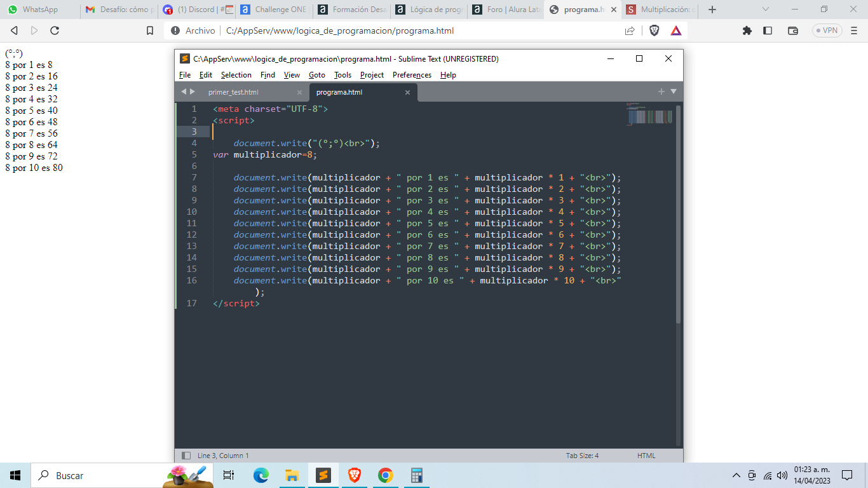
Task: Open the Project menu
Action: (372, 75)
